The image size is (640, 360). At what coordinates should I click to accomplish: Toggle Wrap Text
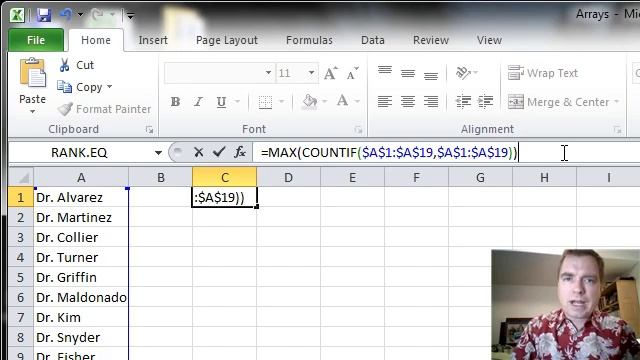tap(543, 73)
